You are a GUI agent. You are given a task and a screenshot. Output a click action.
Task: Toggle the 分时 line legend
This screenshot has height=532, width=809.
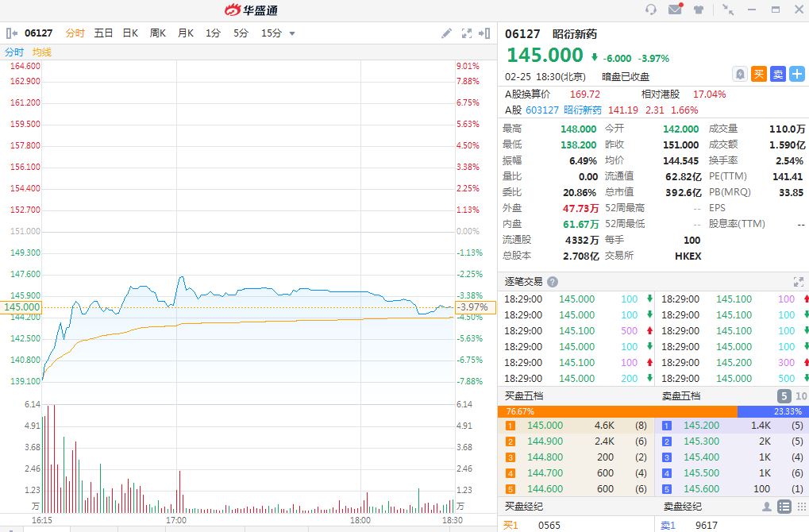click(x=14, y=52)
